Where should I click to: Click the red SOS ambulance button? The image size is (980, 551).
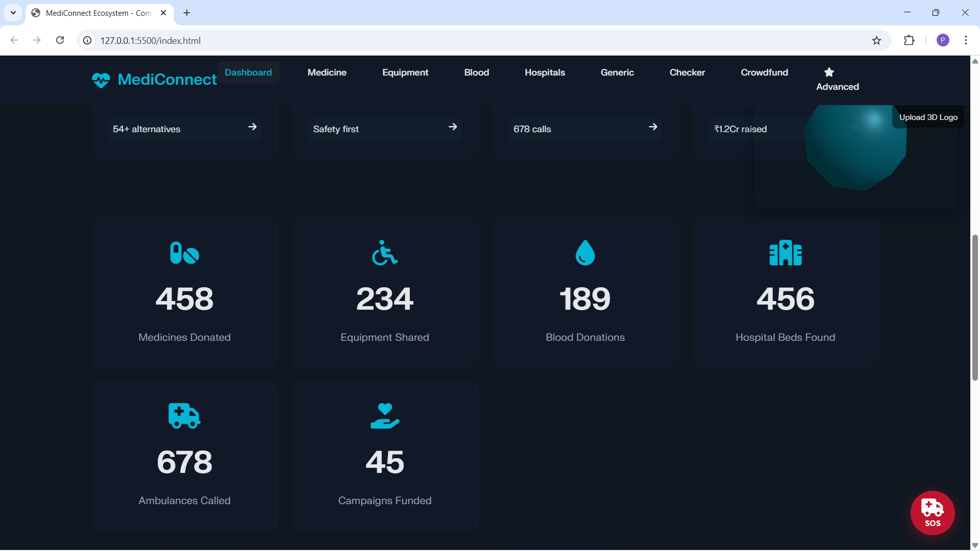click(932, 513)
